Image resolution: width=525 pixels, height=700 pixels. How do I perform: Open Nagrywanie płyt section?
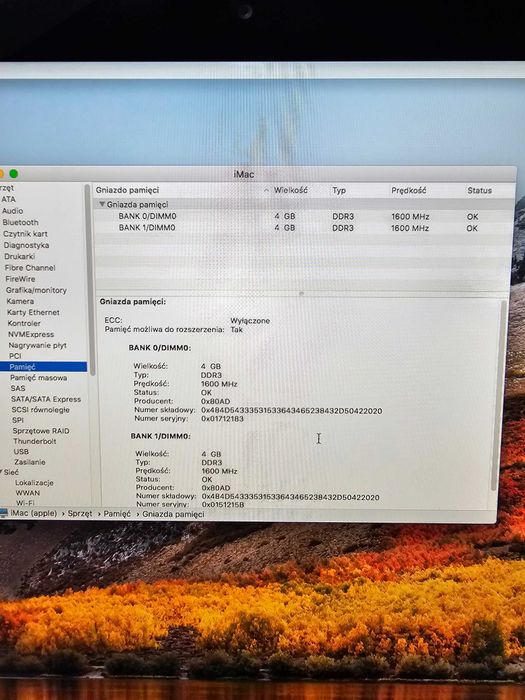click(38, 345)
